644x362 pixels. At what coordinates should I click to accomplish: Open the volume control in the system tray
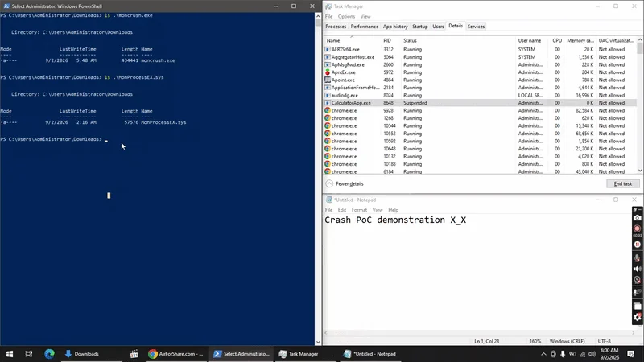[x=592, y=354]
